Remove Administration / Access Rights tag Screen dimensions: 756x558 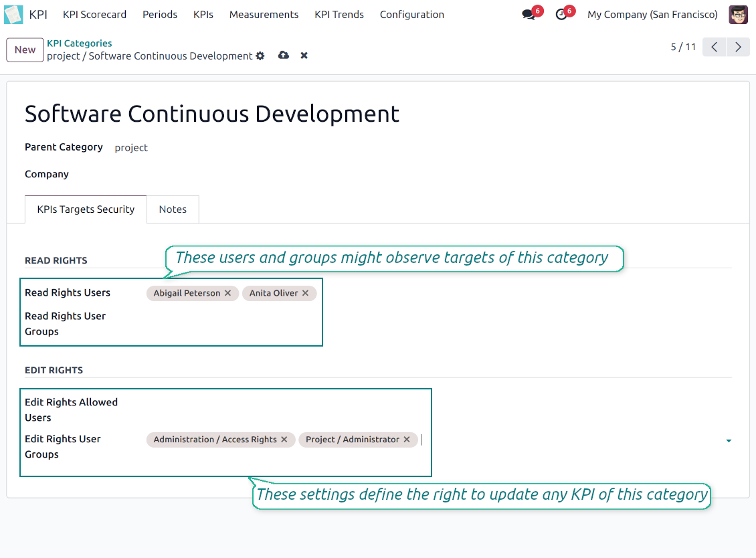pyautogui.click(x=284, y=440)
